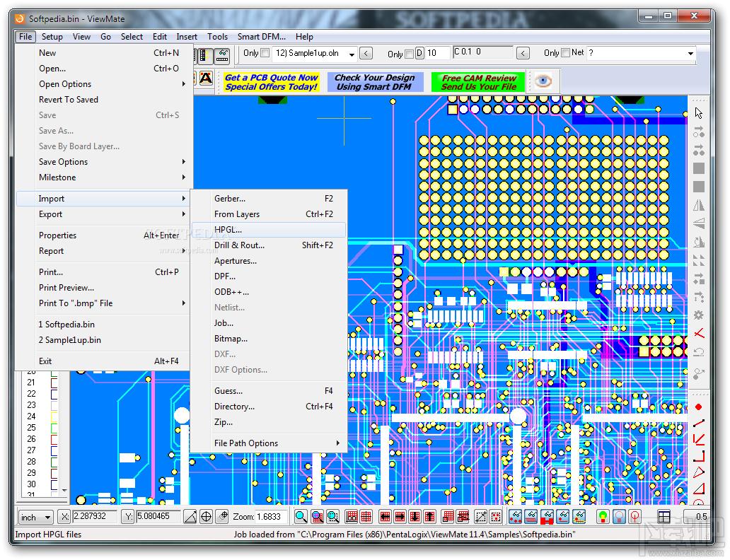The image size is (730, 560).
Task: Select the red filled triangle draw tool
Action: (x=698, y=489)
